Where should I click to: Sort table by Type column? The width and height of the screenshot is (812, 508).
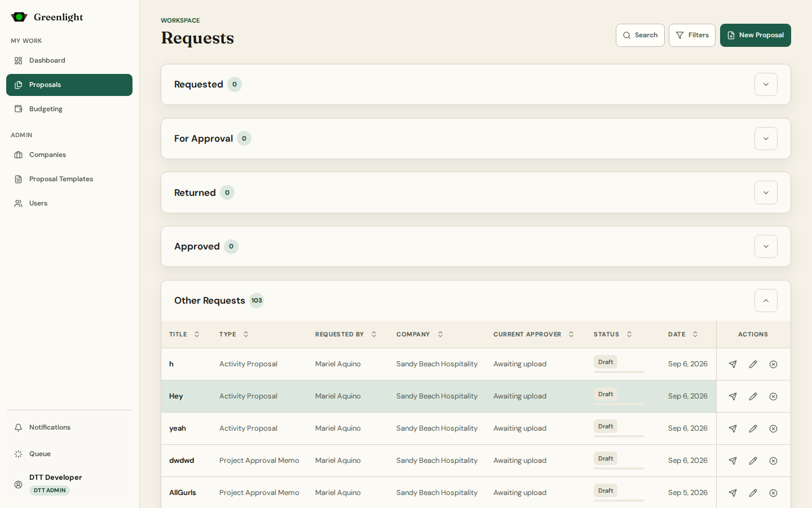234,334
